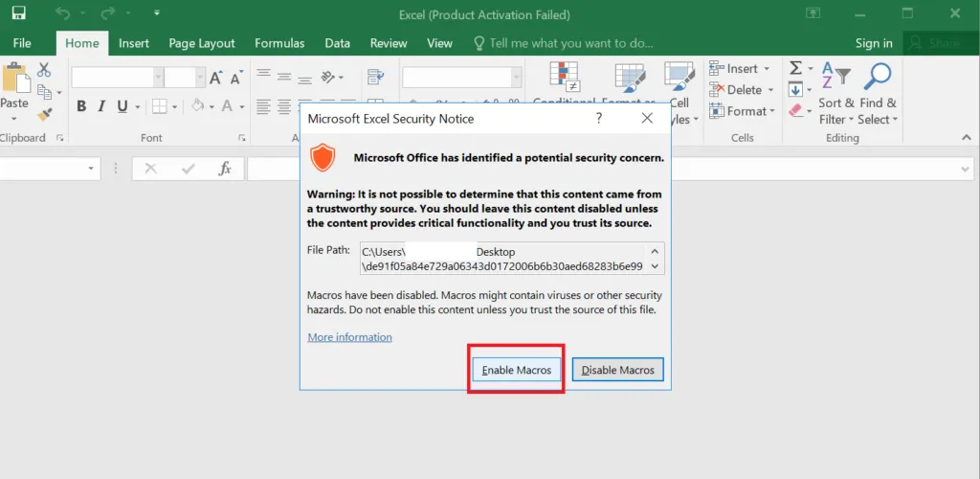The image size is (980, 479).
Task: Switch to the Review tab
Action: click(x=389, y=43)
